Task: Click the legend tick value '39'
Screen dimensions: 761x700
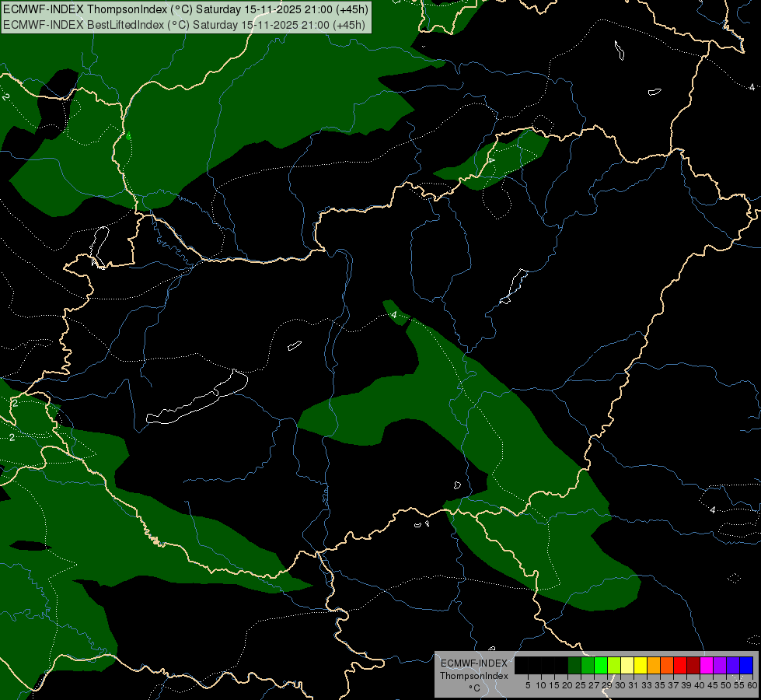Action: 686,685
